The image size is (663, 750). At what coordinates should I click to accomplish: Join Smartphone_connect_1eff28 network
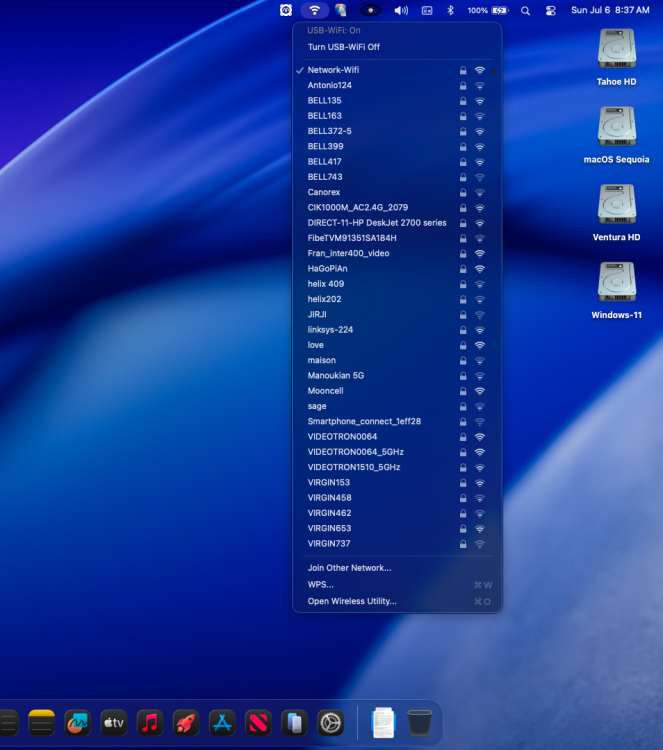397,422
